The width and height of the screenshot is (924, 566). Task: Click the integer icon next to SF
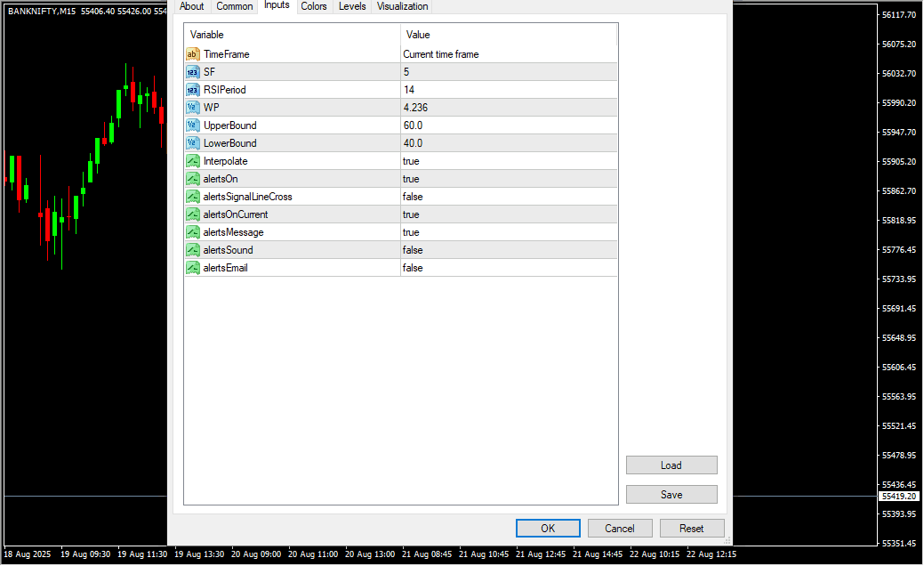(193, 72)
